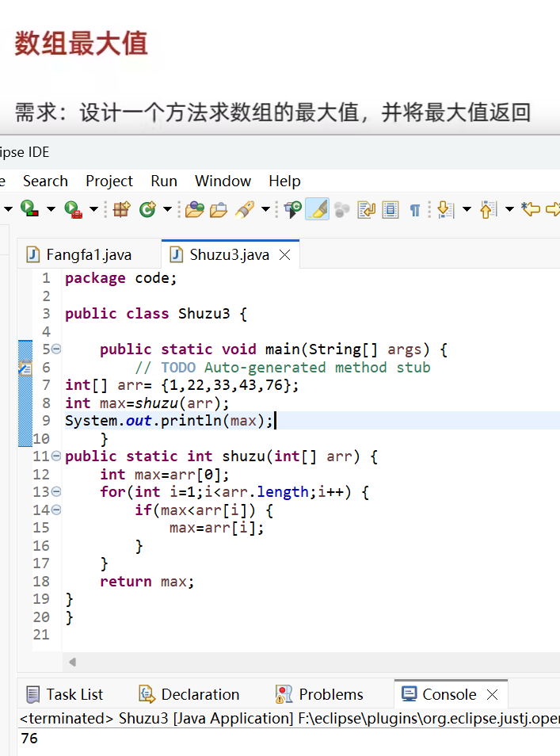Click the 'package code;' line of code
This screenshot has width=560, height=756.
click(x=121, y=278)
